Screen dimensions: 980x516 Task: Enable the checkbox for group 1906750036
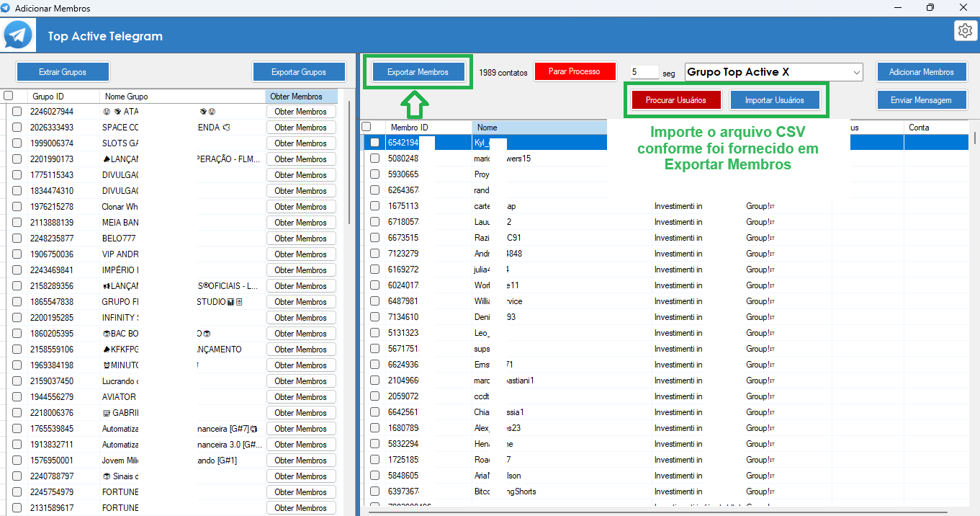point(17,254)
